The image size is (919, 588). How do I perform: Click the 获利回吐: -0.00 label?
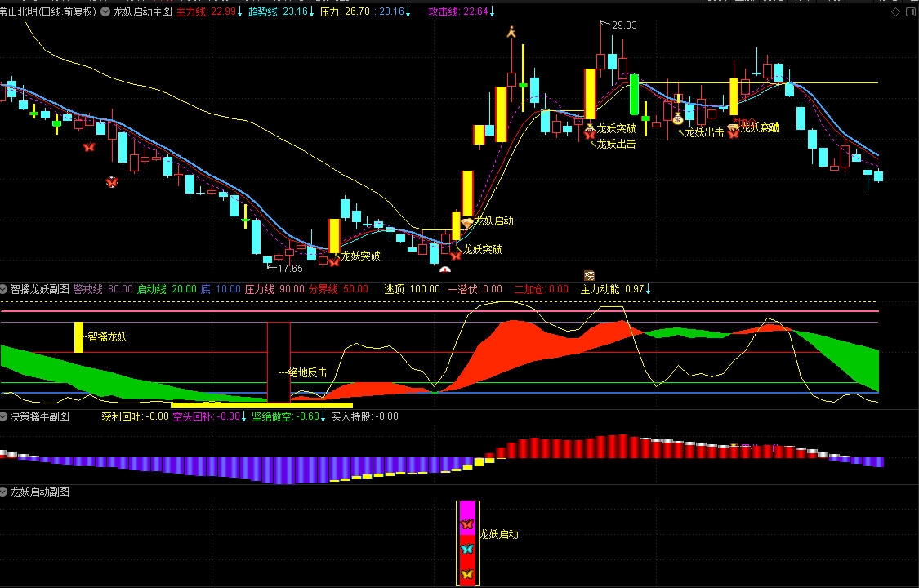click(136, 416)
